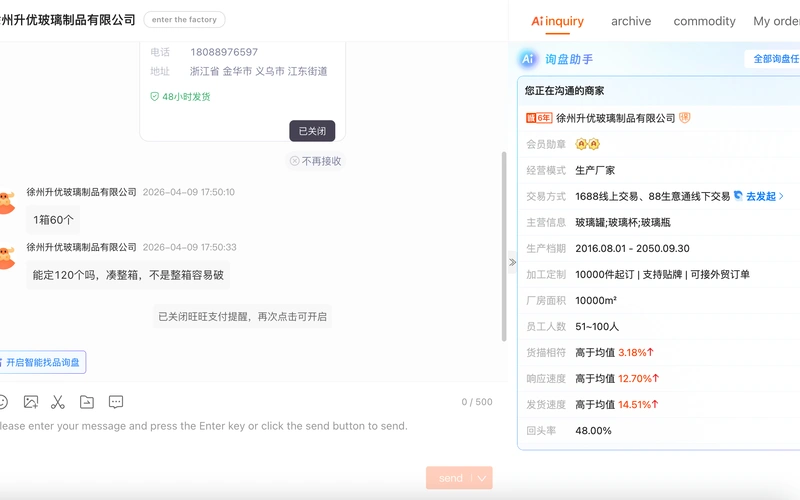800x500 pixels.
Task: Click the timestamp 2026-04-09 17:50:10
Action: (189, 192)
